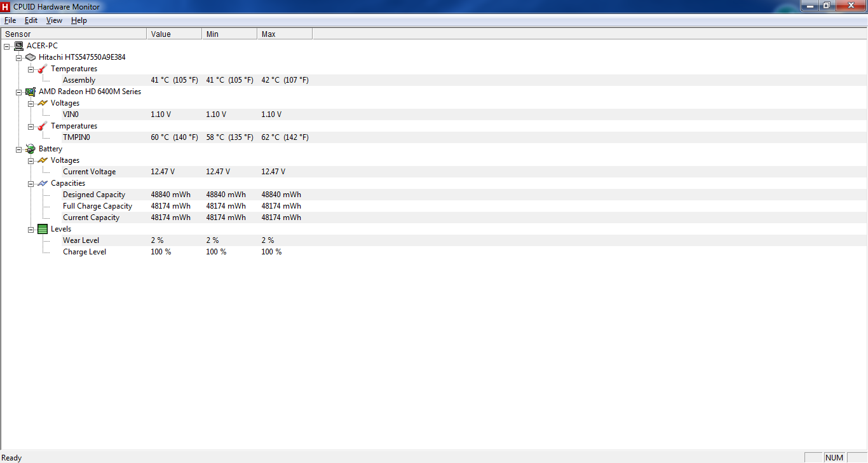Click Full Charge Capacity value 48174 mWh
868x463 pixels.
pos(170,206)
